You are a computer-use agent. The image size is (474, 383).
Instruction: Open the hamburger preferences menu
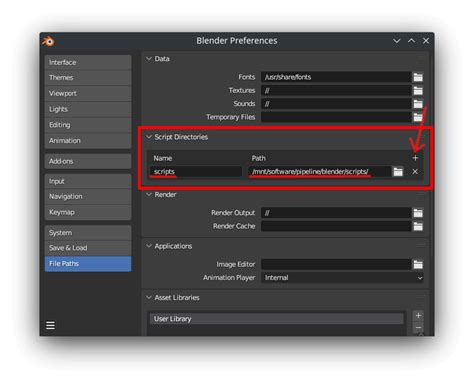[x=50, y=325]
